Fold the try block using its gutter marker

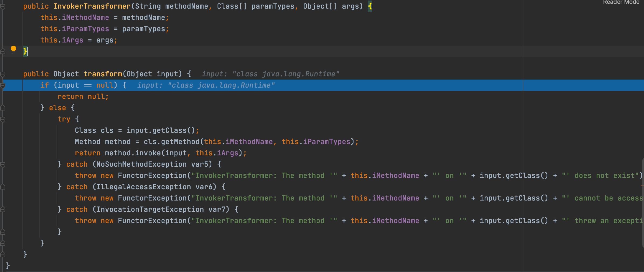pos(3,119)
